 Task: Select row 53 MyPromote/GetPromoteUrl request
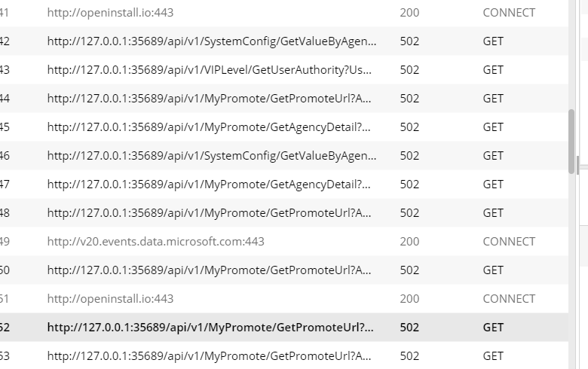284,356
